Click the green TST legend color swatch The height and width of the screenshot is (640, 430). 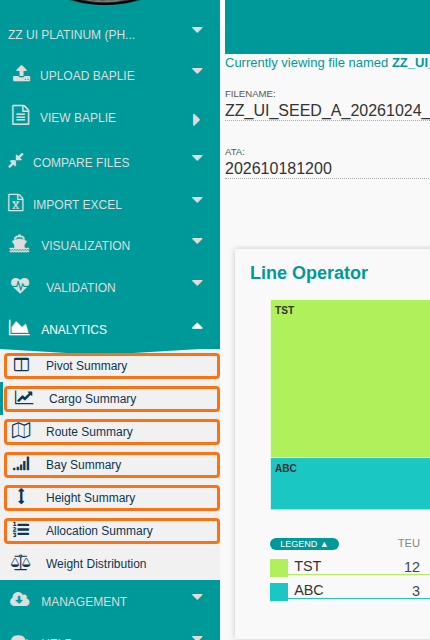click(x=279, y=568)
